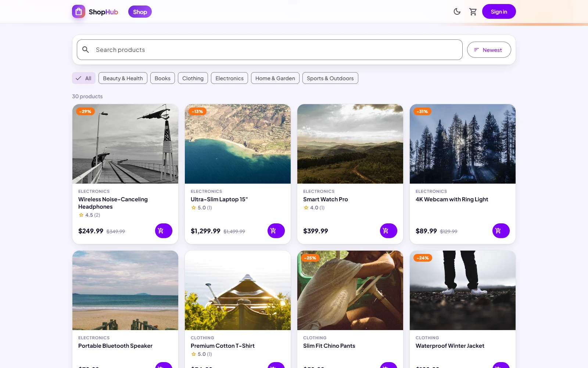Click the 4.5 (2) star rating
The image size is (588, 368).
(89, 215)
